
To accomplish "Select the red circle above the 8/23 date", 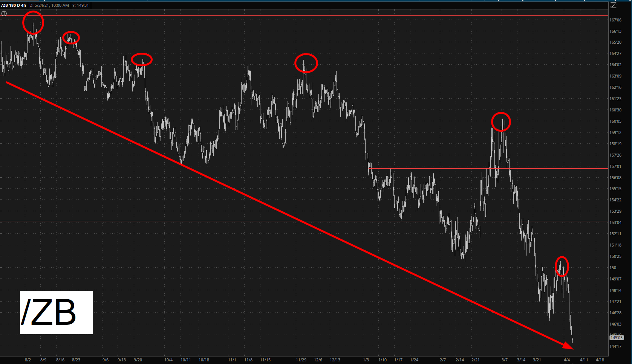I will coord(71,38).
